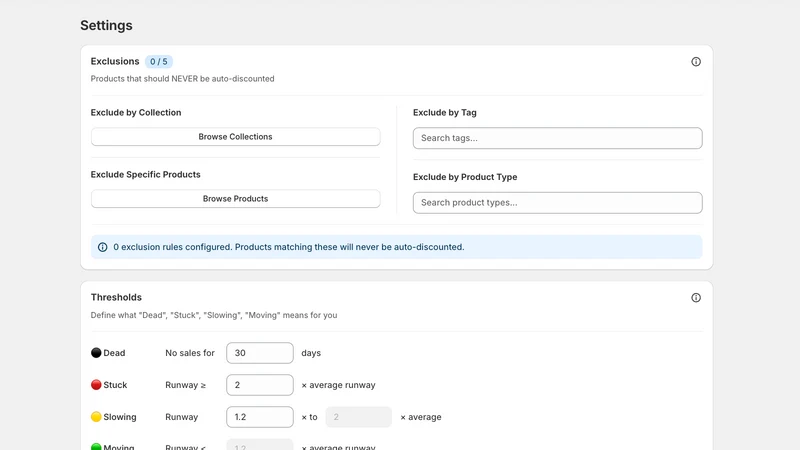Viewport: 800px width, 450px height.
Task: Click the red Stuck status dot
Action: [x=96, y=385]
